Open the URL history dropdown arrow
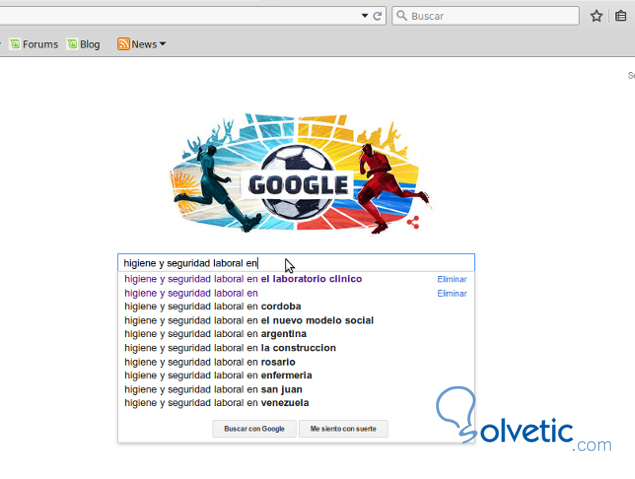This screenshot has height=479, width=635. [x=365, y=16]
